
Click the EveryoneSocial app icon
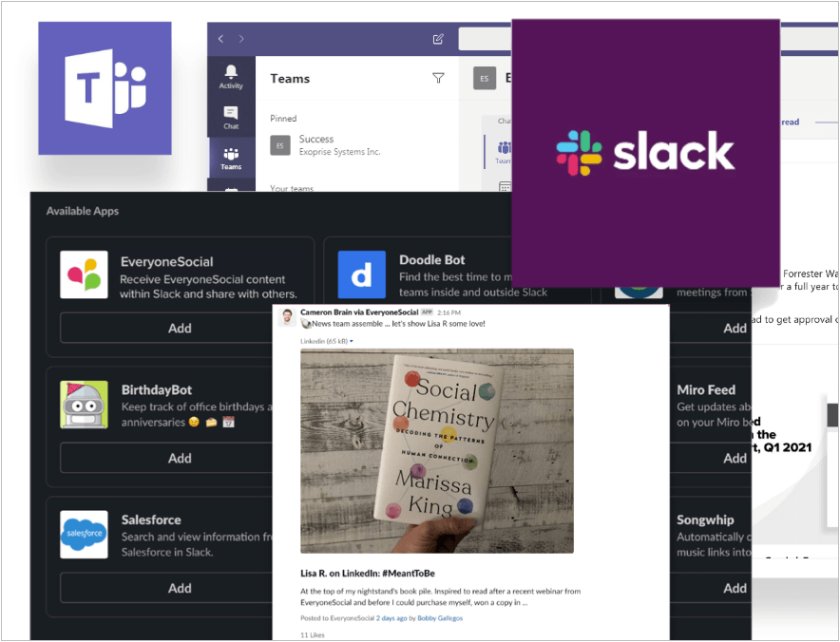coord(85,274)
